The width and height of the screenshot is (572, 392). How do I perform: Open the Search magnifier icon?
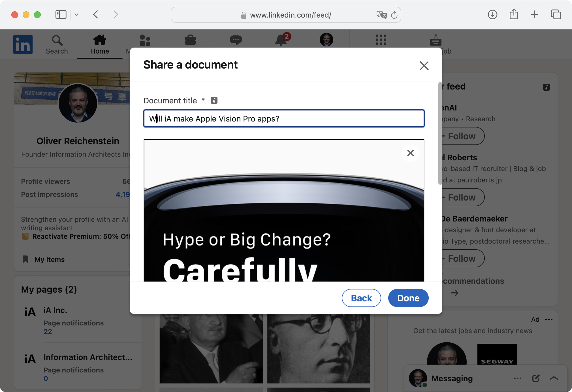(x=57, y=41)
